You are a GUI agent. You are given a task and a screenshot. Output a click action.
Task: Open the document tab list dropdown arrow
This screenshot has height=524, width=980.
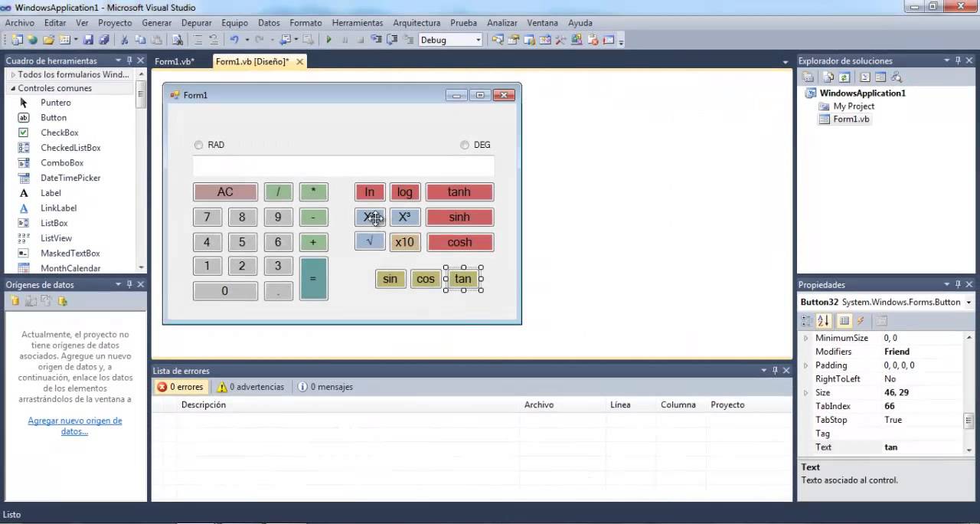pyautogui.click(x=785, y=61)
